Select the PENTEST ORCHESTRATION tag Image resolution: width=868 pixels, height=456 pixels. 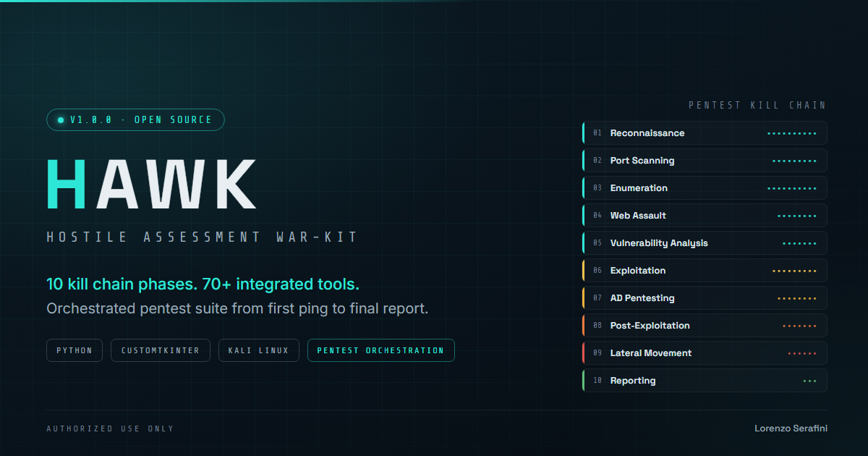(381, 350)
